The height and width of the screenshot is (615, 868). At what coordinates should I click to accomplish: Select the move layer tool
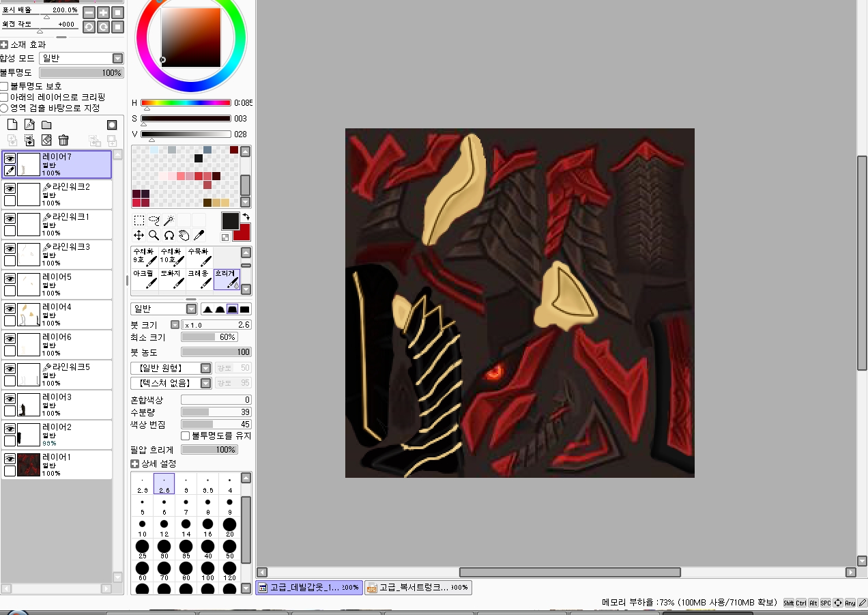(139, 235)
